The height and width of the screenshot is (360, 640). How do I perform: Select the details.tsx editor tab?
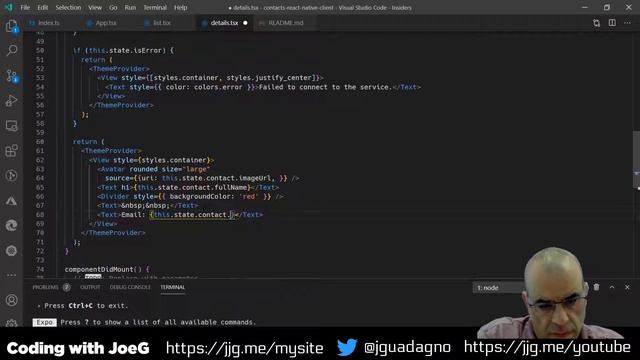(224, 23)
